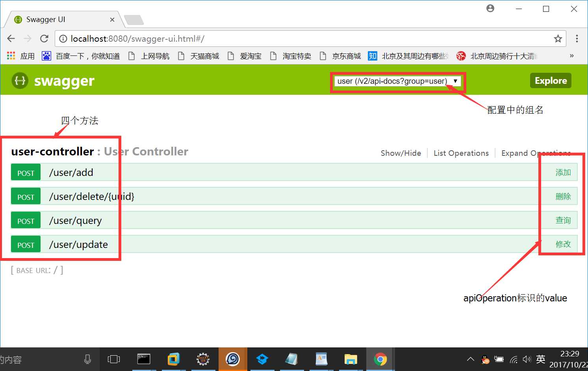This screenshot has height=371, width=588.
Task: Click Show/Hide for user-controller
Action: pyautogui.click(x=401, y=153)
